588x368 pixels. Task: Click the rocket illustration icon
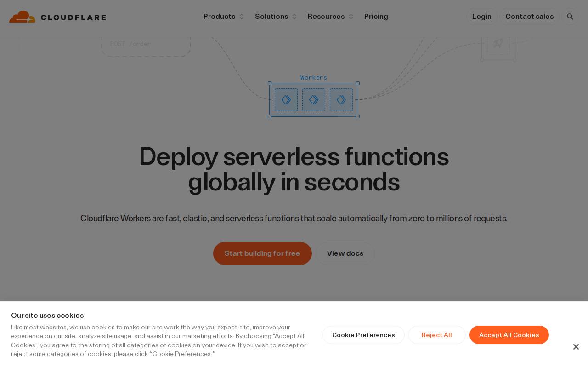(498, 43)
